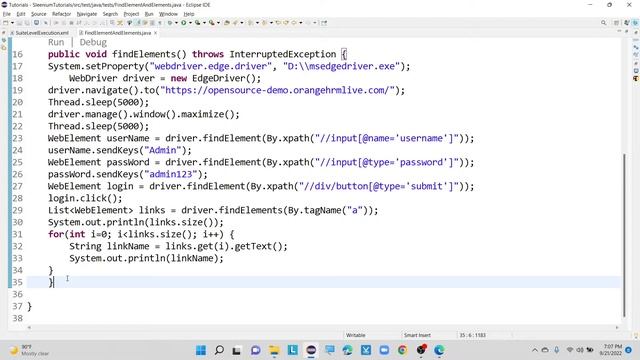Image resolution: width=640 pixels, height=360 pixels.
Task: Click line number 29 in the gutter
Action: click(x=17, y=210)
